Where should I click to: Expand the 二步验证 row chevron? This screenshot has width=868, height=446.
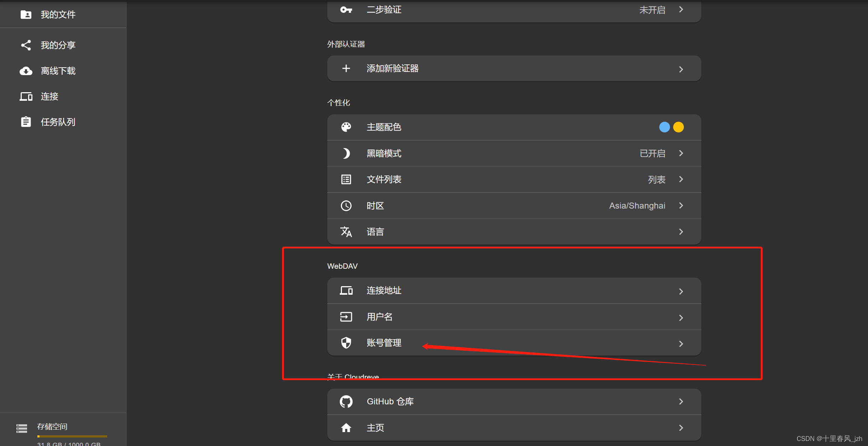(681, 10)
